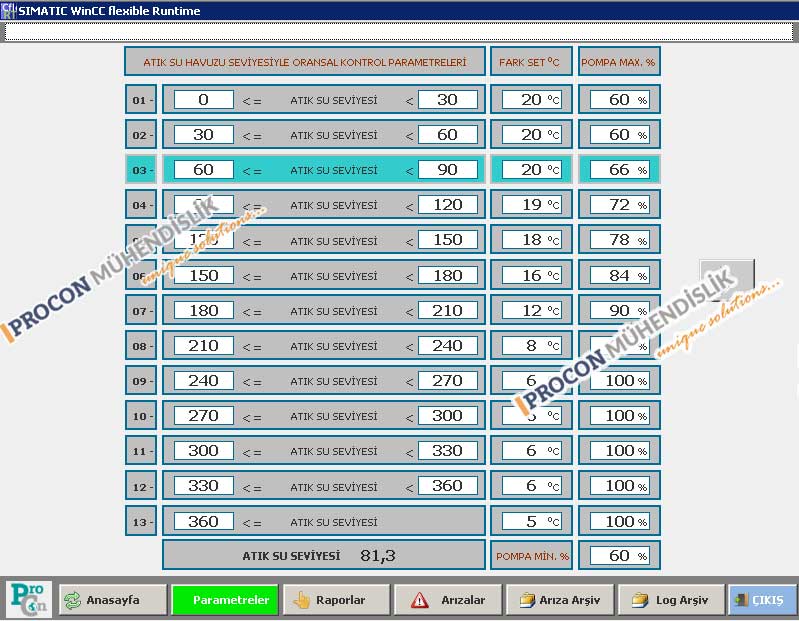
Task: Select row 09 upper limit field 270
Action: (447, 381)
